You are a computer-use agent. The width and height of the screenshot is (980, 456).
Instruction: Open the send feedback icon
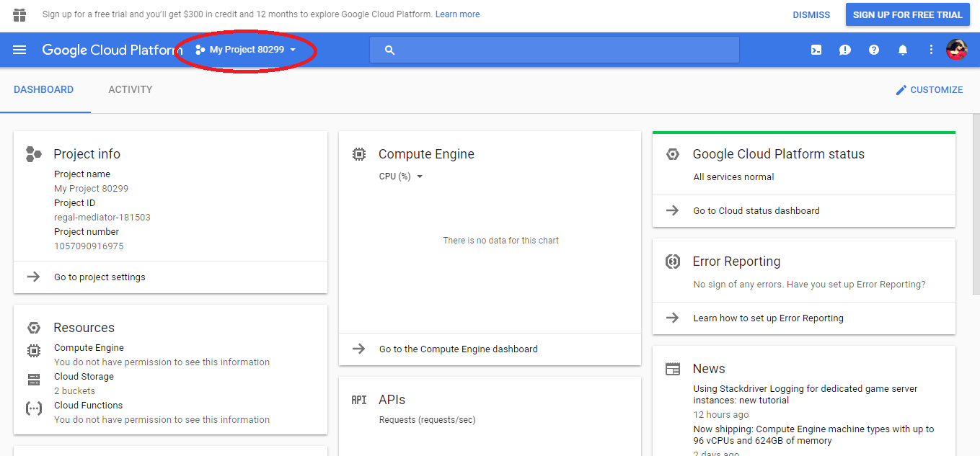coord(845,50)
